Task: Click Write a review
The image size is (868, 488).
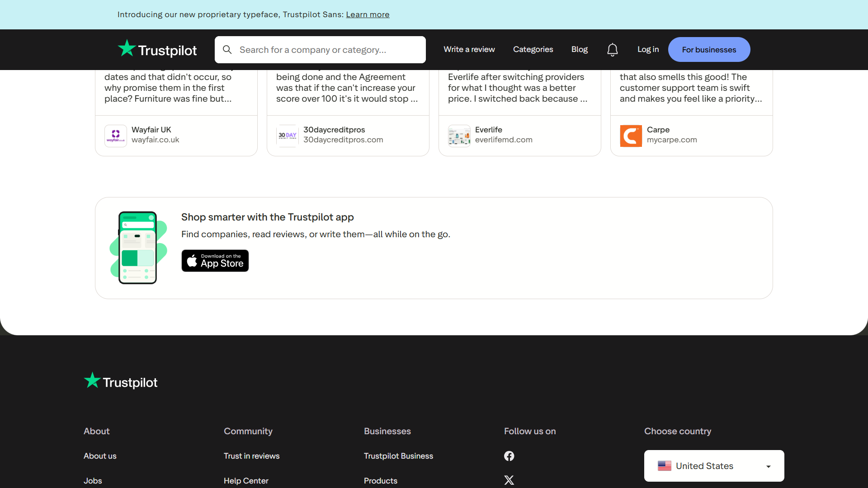Action: 469,50
